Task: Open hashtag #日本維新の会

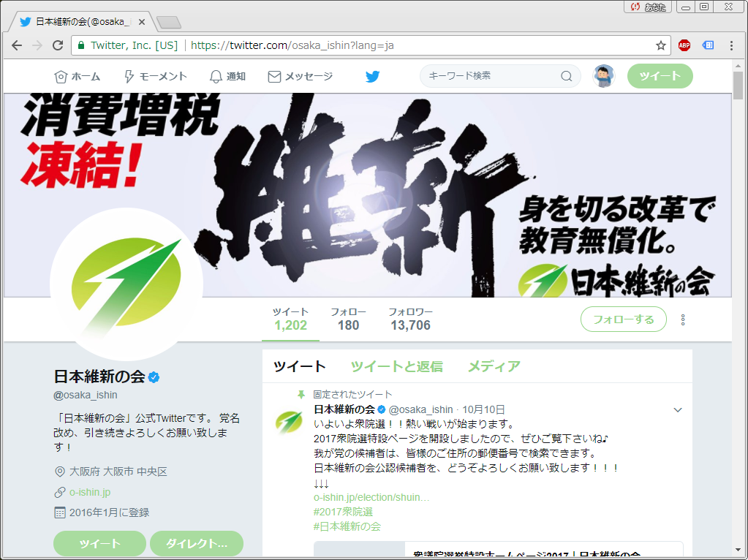Action: tap(347, 526)
